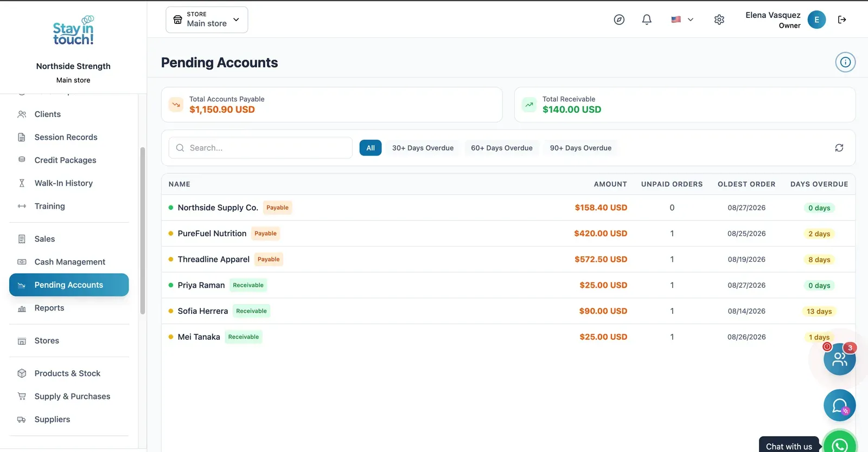Open Walk-In History
This screenshot has height=452, width=868.
pyautogui.click(x=69, y=183)
